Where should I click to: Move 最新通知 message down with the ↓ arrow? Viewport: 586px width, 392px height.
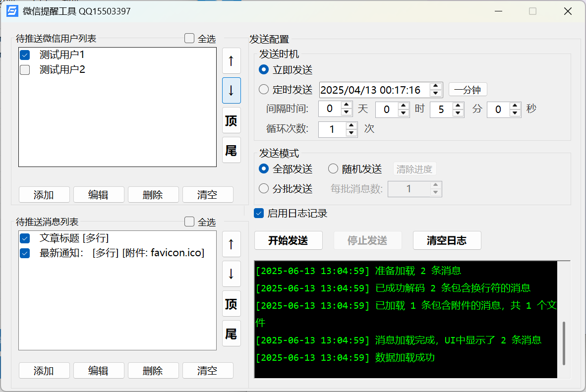[x=231, y=274]
